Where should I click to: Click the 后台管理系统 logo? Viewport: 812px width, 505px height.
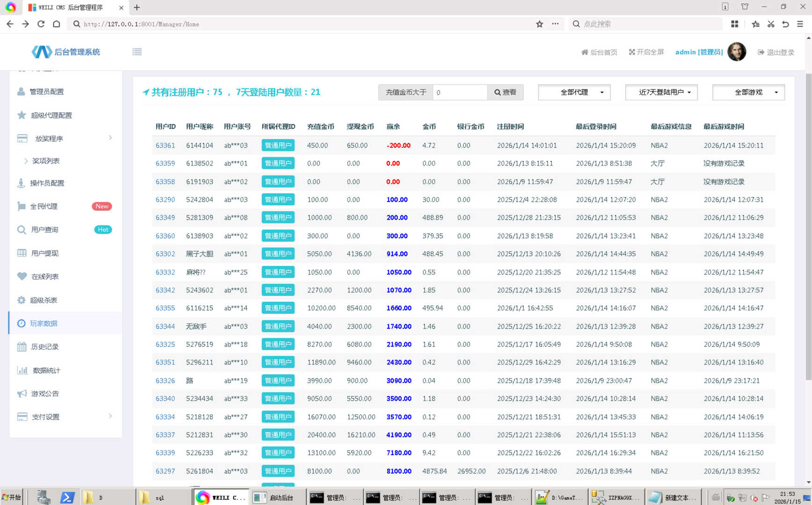(x=66, y=52)
